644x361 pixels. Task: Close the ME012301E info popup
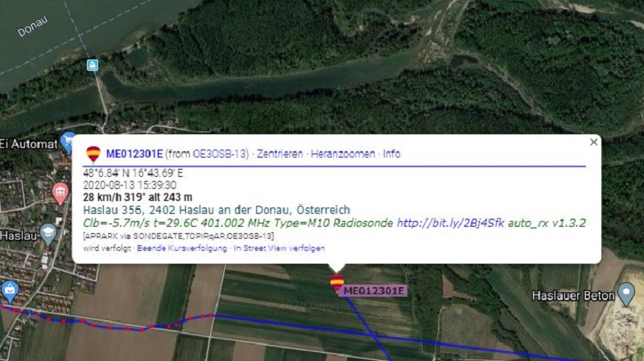(593, 142)
